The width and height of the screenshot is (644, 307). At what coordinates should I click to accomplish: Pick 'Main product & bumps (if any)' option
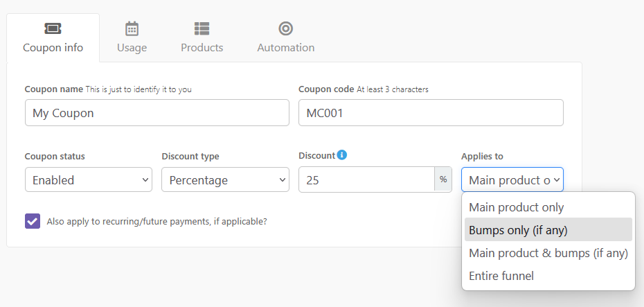pyautogui.click(x=548, y=253)
